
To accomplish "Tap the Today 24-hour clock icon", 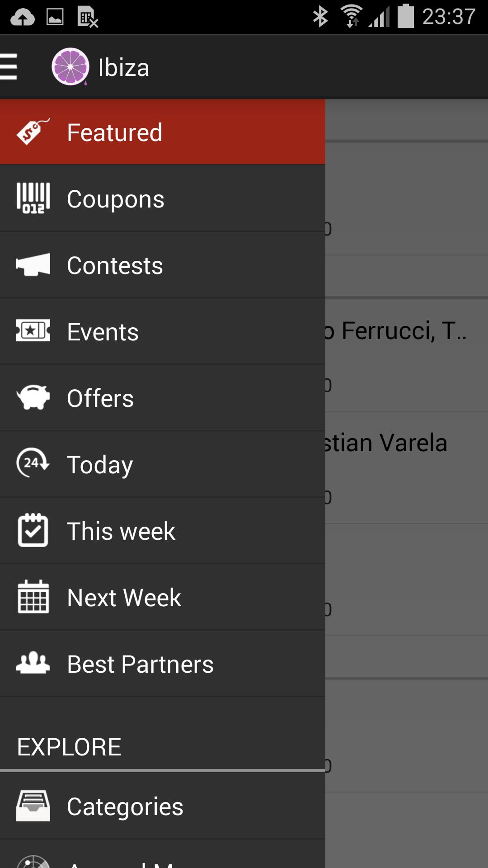I will [33, 463].
